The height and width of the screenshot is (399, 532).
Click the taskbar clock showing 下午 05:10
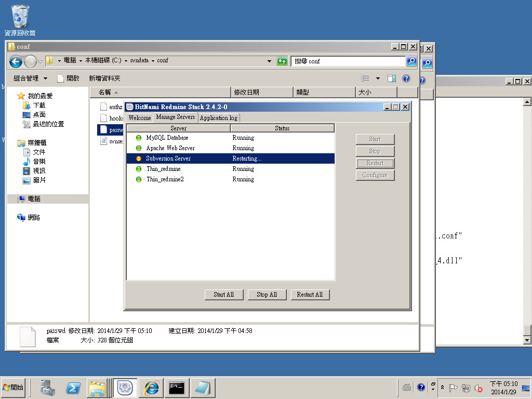503,388
